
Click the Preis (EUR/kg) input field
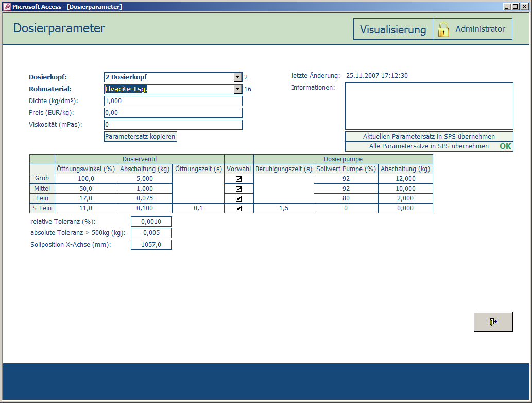(173, 113)
